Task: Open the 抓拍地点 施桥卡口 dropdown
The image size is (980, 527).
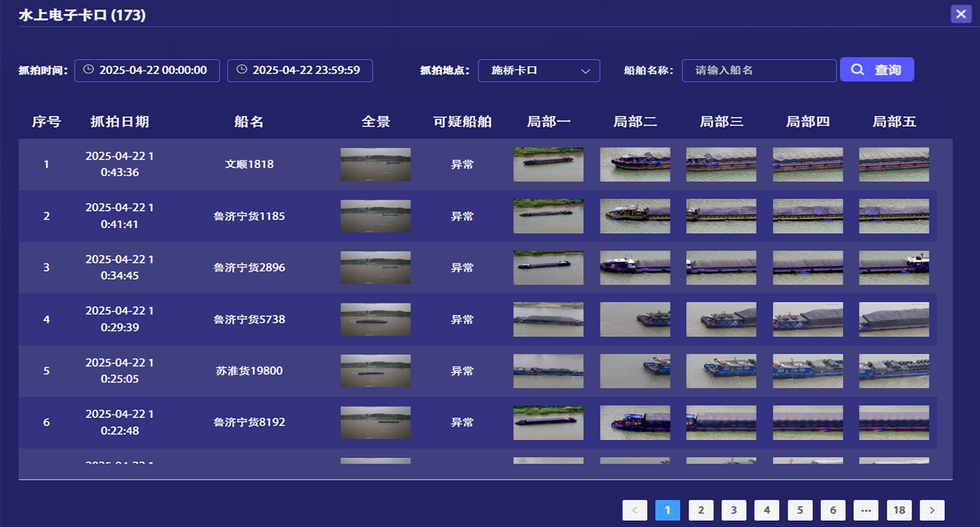Action: (538, 70)
